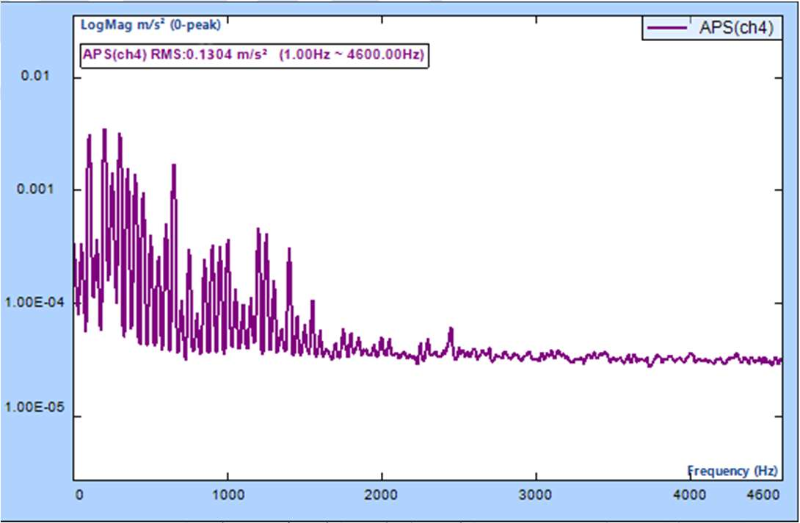Click the spectrum peak near 1400 Hz

click(290, 250)
